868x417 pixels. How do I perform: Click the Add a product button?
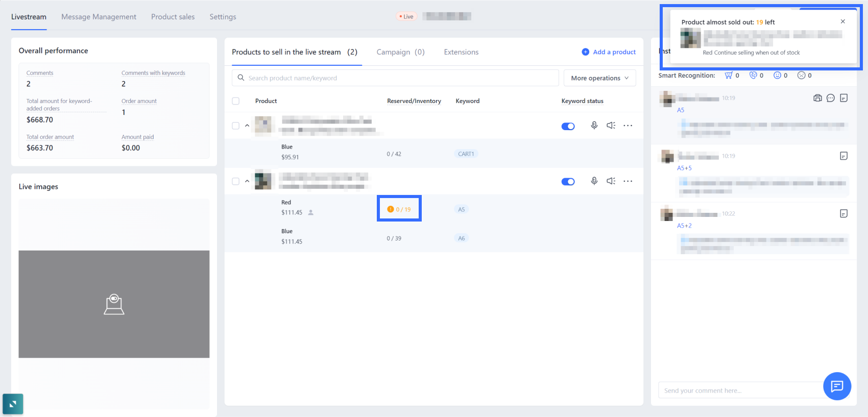click(x=609, y=52)
